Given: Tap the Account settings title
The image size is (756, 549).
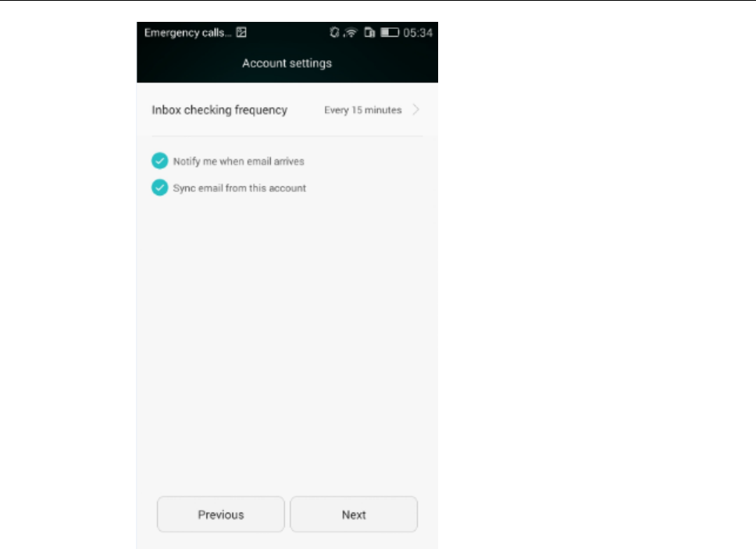Looking at the screenshot, I should click(x=287, y=63).
